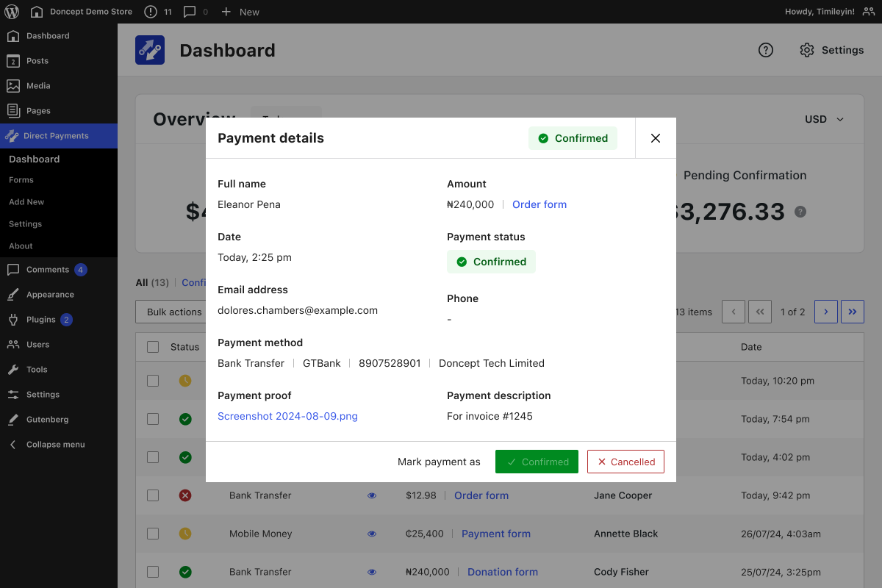This screenshot has width=882, height=588.
Task: Click the Pages sidebar icon
Action: pos(13,111)
